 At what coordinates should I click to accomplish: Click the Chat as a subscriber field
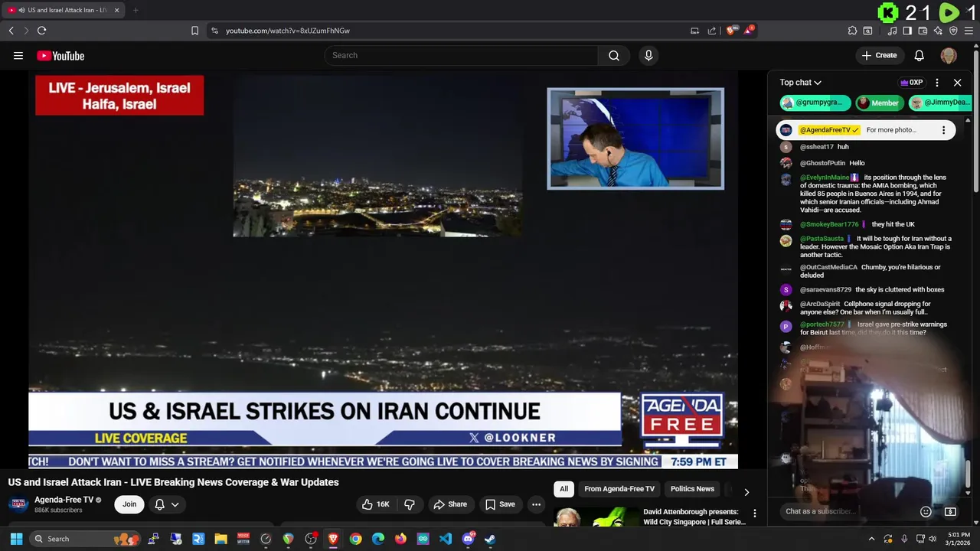848,511
